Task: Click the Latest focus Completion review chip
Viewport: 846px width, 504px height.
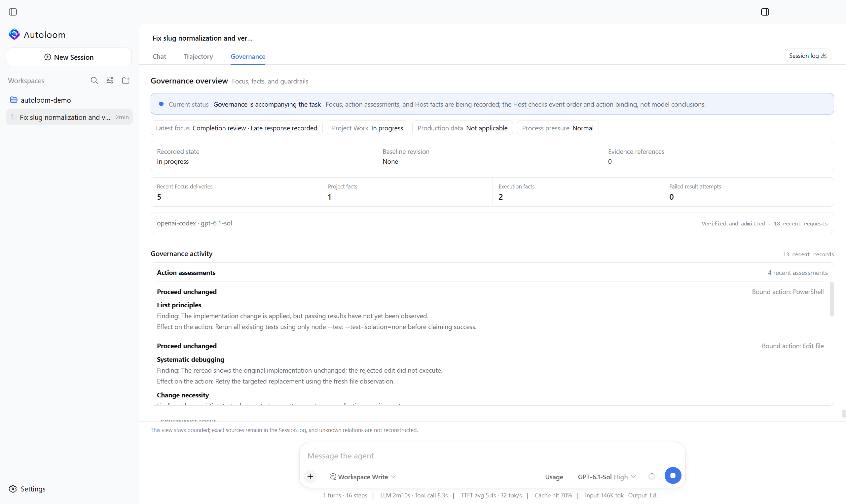Action: point(237,128)
